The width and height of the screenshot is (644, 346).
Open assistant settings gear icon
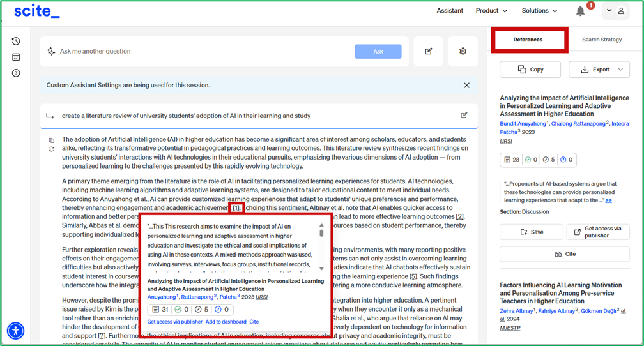pos(463,52)
